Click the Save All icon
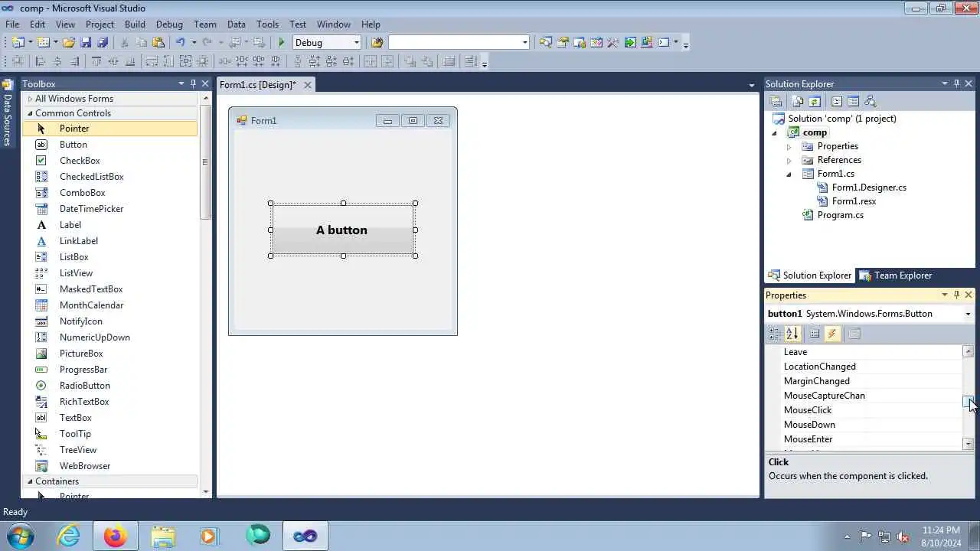Screen dimensions: 980x551 103,43
